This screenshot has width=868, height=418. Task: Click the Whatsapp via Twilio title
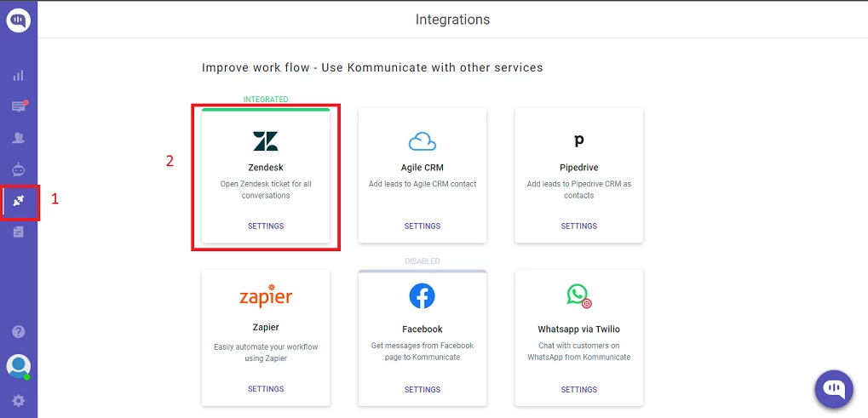(579, 329)
